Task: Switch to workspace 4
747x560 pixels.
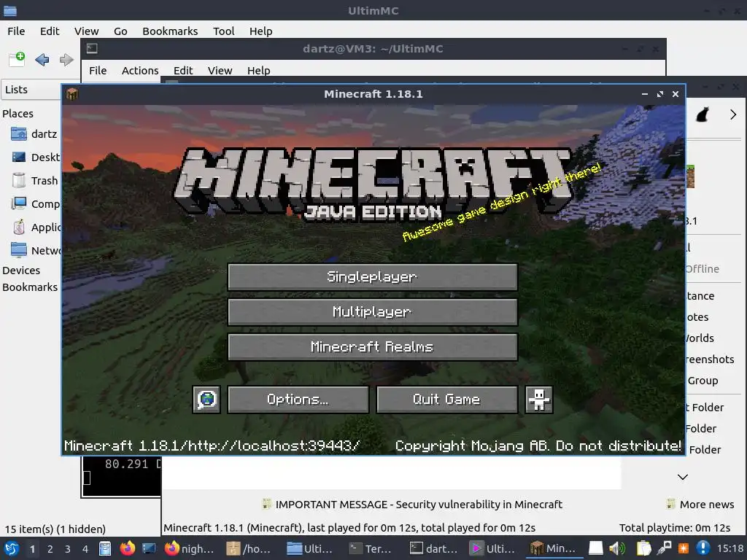Action: 85,548
